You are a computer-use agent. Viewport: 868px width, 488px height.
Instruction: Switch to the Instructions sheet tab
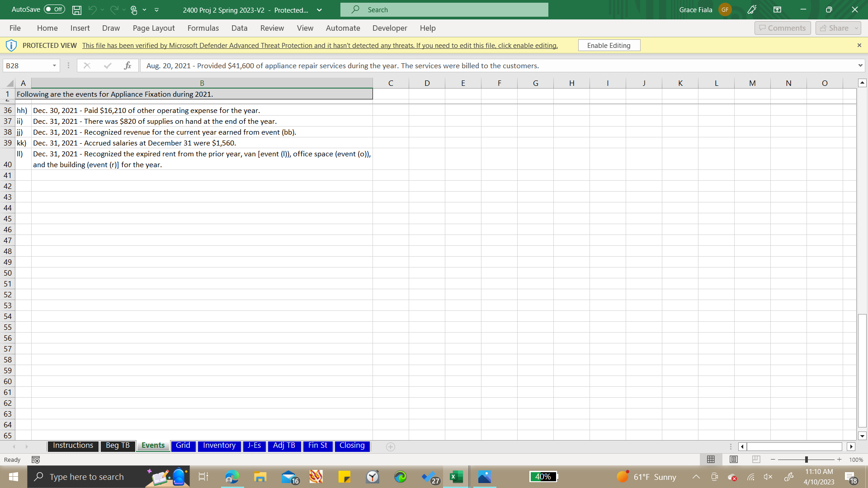click(x=73, y=446)
